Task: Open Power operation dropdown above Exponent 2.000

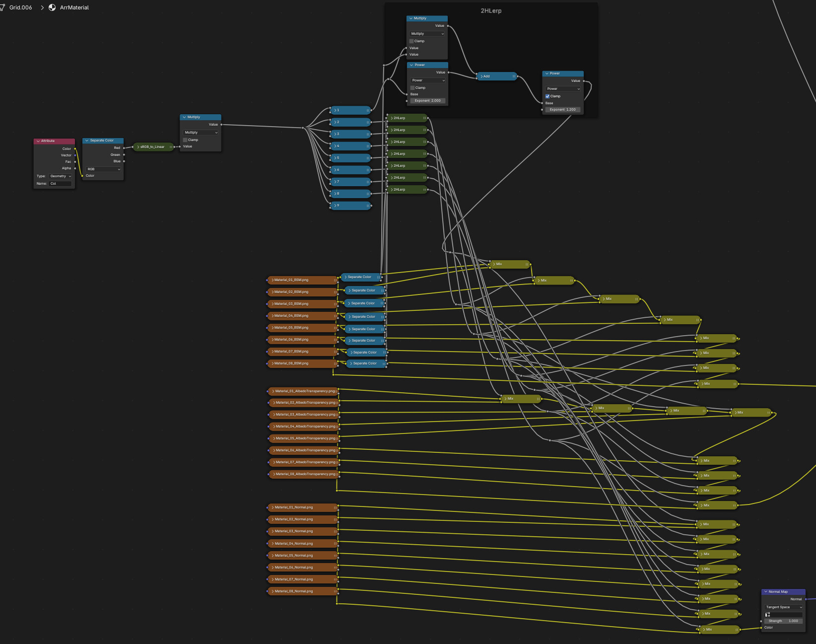Action: 428,80
